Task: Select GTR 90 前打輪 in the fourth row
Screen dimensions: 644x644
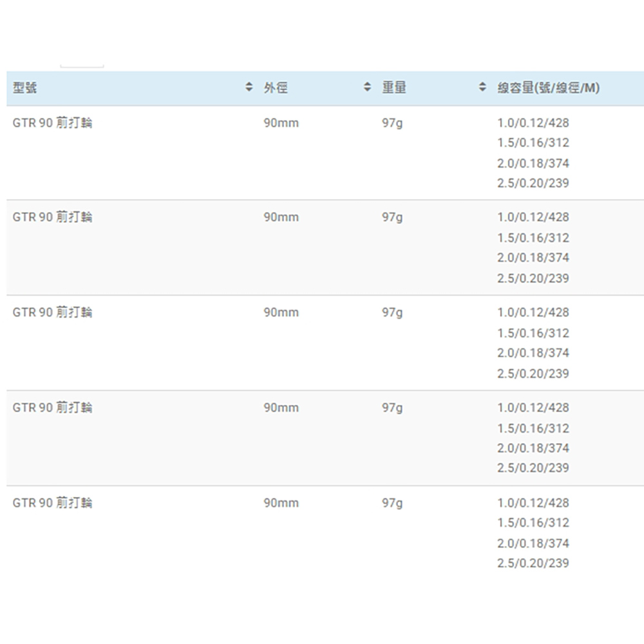Action: click(52, 408)
